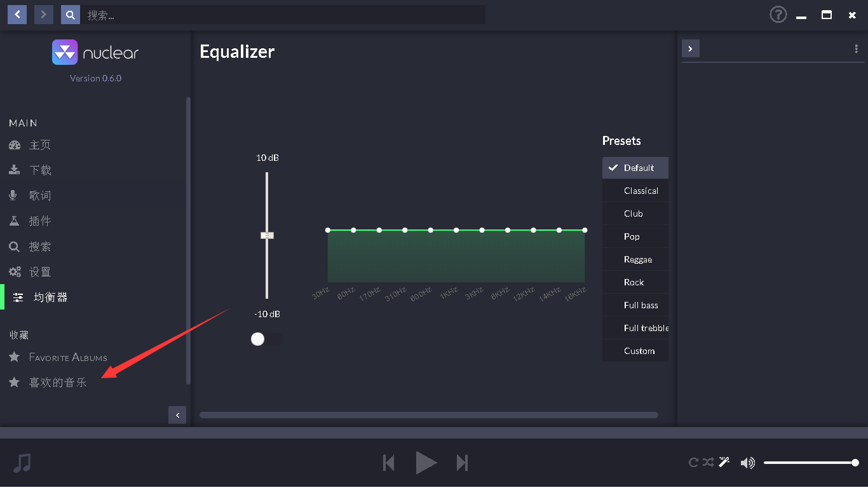Toggle the shuffle icon
Image resolution: width=868 pixels, height=490 pixels.
tap(709, 462)
